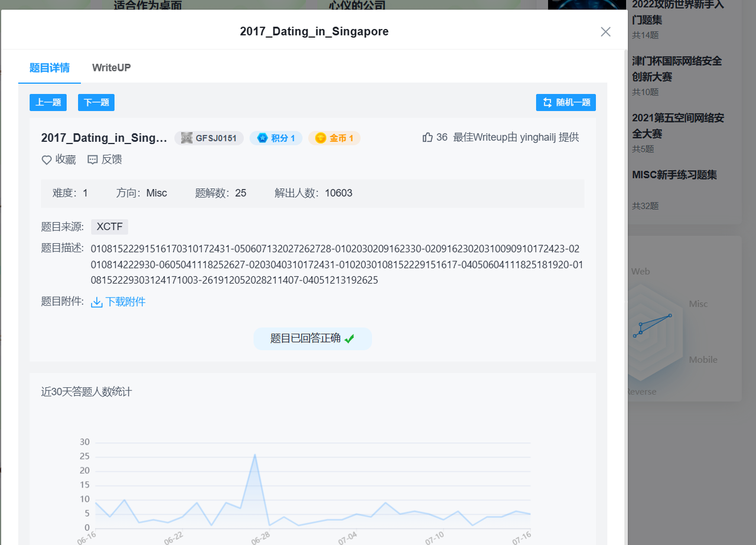Select the Misc label on the radar chart

pos(698,303)
